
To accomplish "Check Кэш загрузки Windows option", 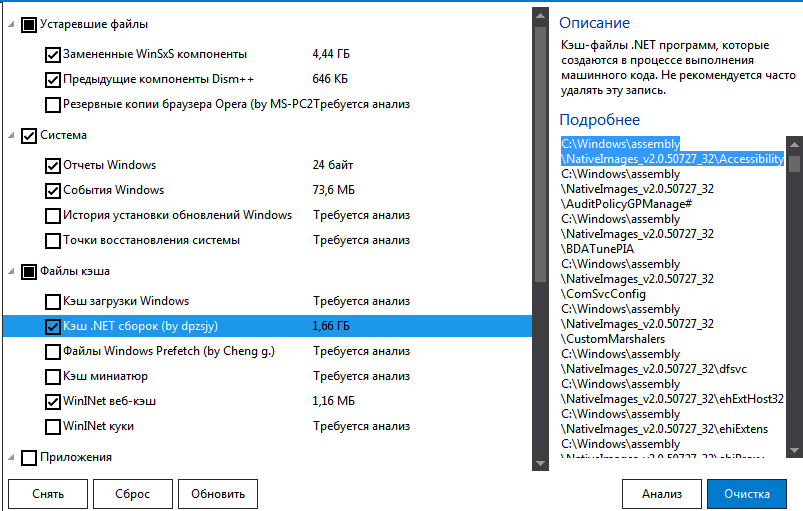I will 53,301.
